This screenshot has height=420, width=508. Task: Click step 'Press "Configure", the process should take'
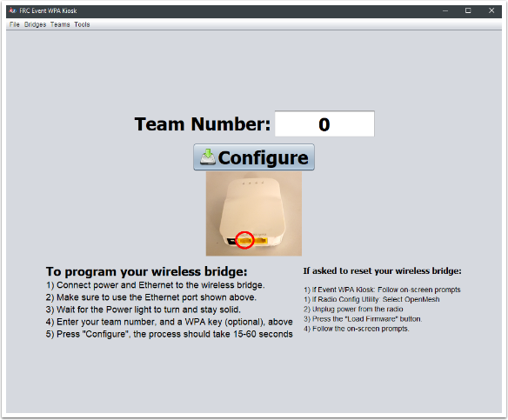coord(169,335)
